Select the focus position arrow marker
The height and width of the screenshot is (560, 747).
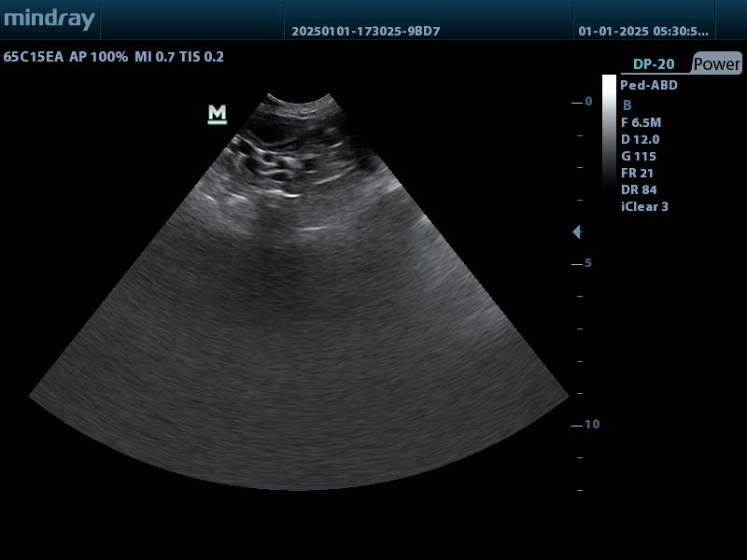point(577,231)
